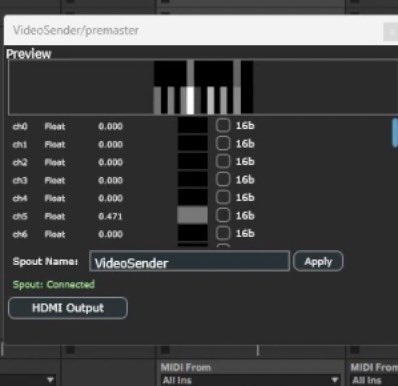Click the Preview section label
398x386 pixels.
pyautogui.click(x=29, y=54)
